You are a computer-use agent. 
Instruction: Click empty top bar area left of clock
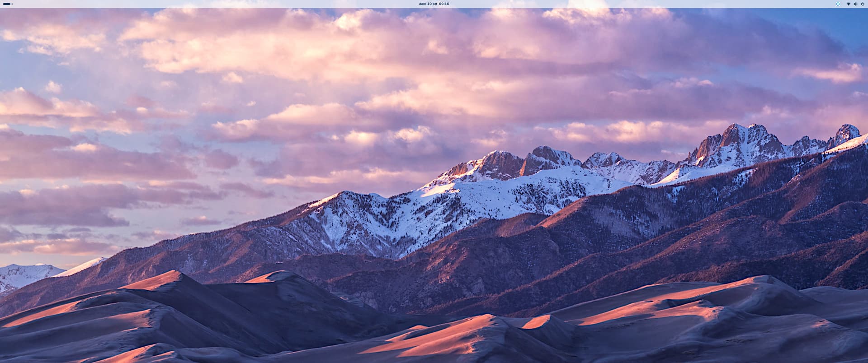point(226,4)
